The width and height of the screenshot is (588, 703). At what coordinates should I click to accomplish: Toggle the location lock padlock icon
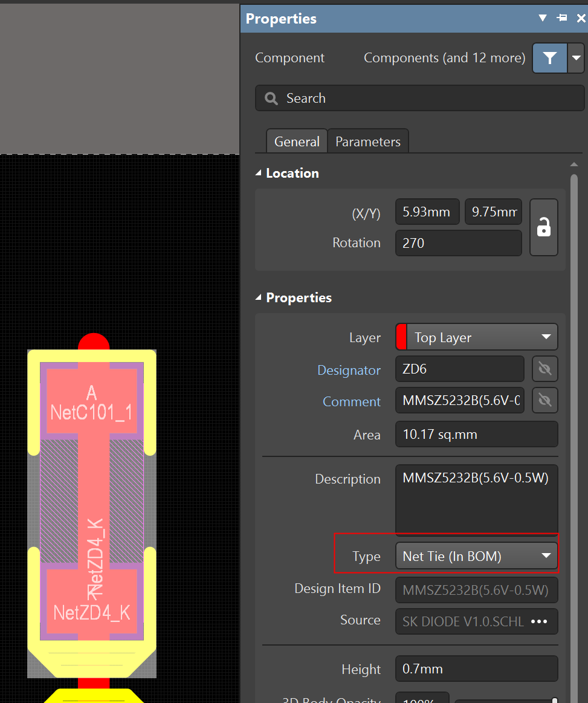(x=544, y=227)
